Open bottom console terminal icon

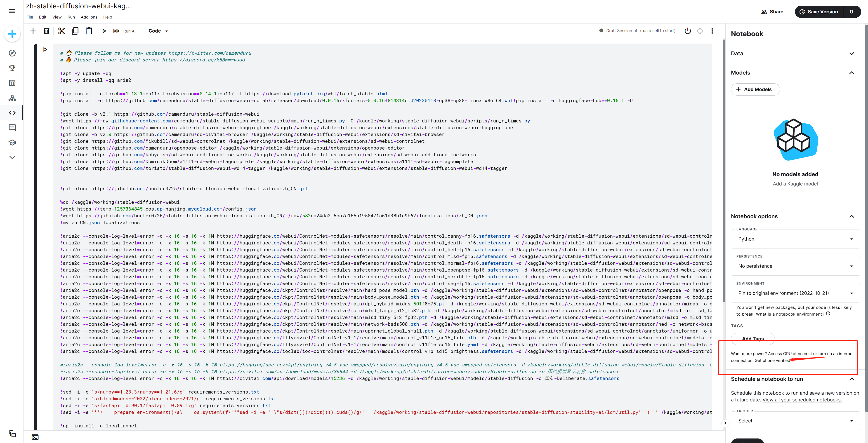35,437
